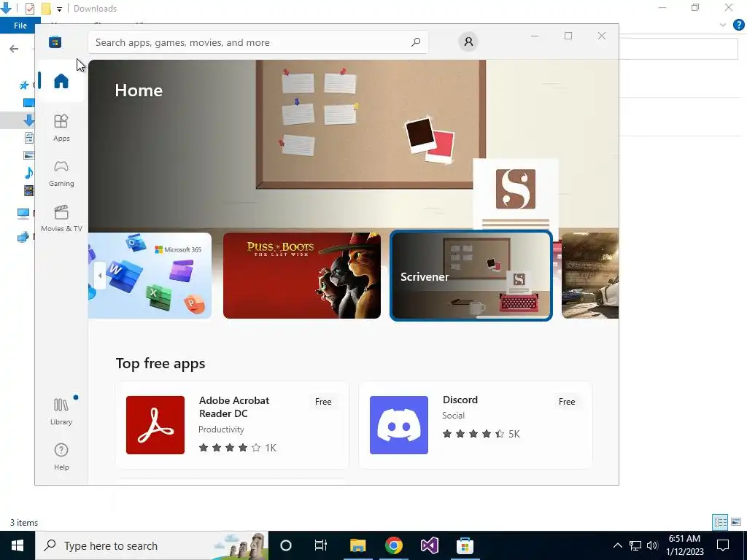747x560 pixels.
Task: Open the Windows Start menu
Action: click(x=18, y=545)
